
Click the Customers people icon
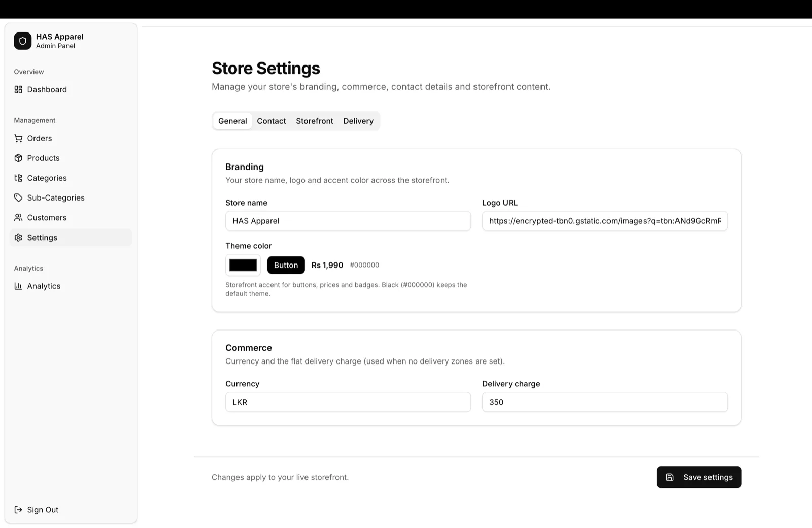point(18,217)
